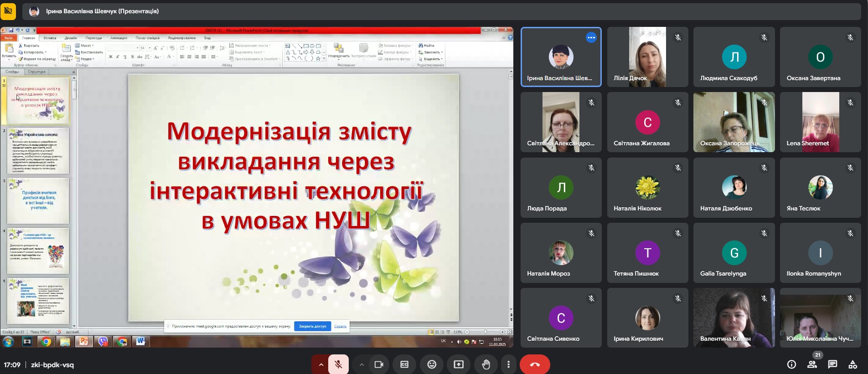Image resolution: width=868 pixels, height=374 pixels.
Task: Toggle the muted microphone button in Meet
Action: (x=338, y=364)
